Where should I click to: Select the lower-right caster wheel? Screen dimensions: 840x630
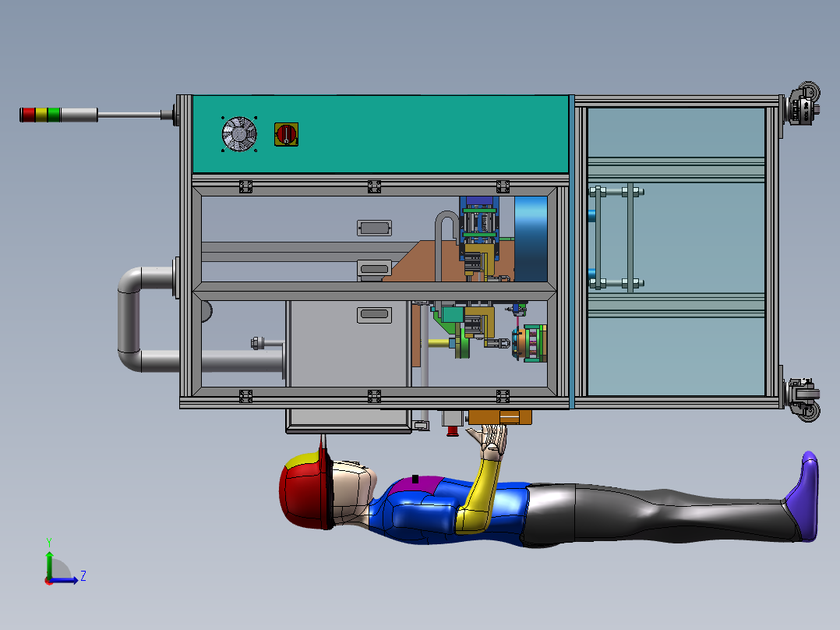[x=803, y=399]
